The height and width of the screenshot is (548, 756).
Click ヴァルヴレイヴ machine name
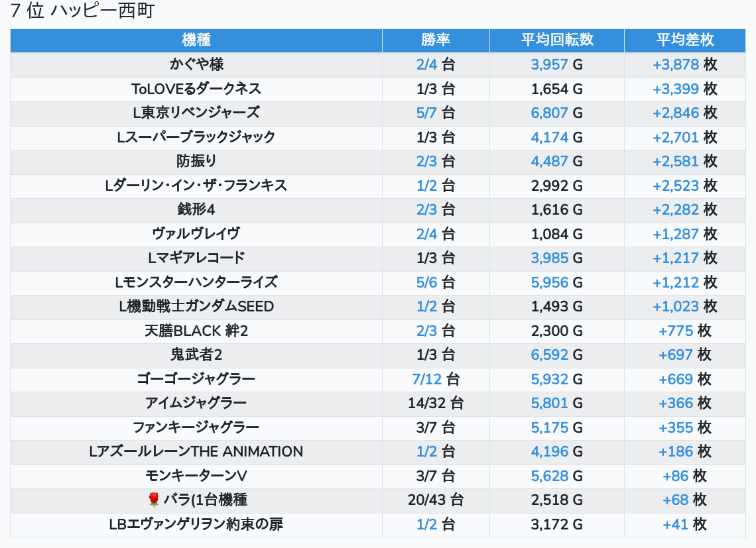pos(196,234)
